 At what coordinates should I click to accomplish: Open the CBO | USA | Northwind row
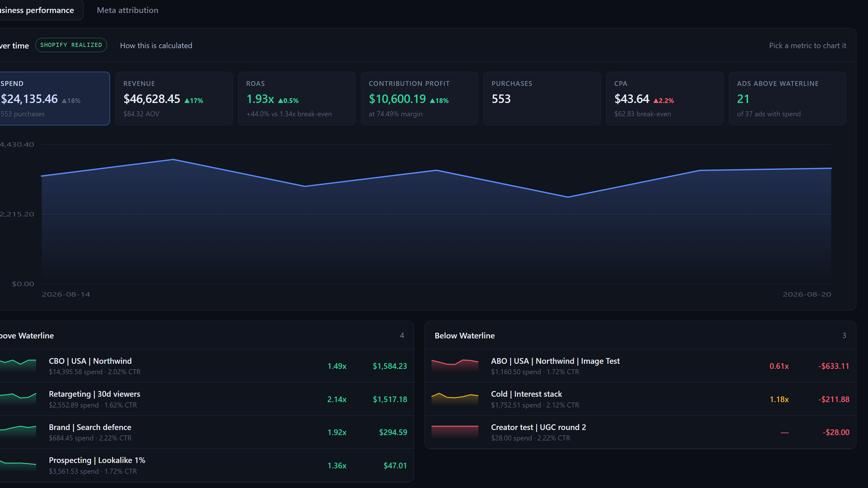[207, 366]
